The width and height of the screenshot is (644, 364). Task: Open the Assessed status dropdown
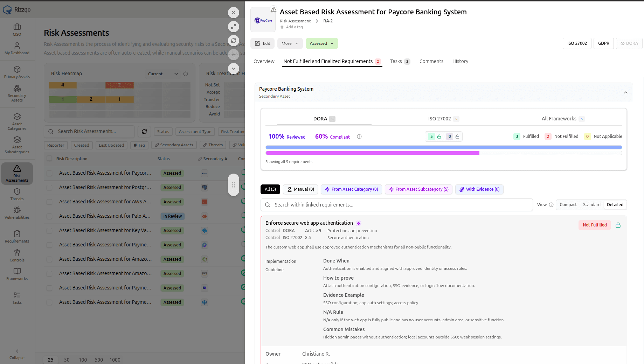coord(322,43)
